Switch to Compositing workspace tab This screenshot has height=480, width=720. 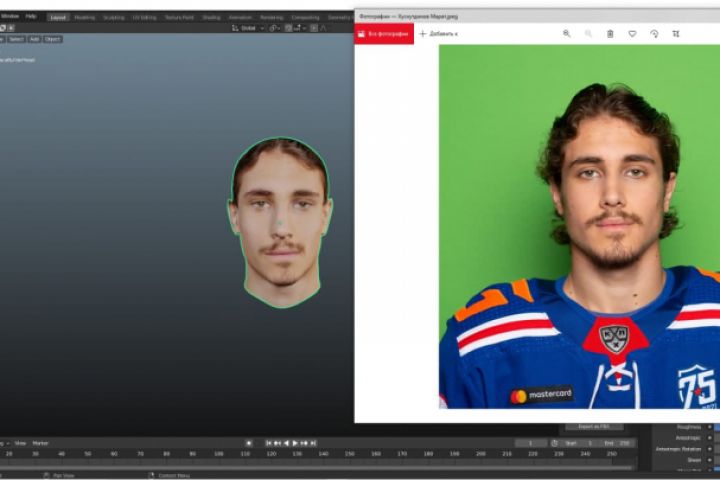tap(305, 17)
